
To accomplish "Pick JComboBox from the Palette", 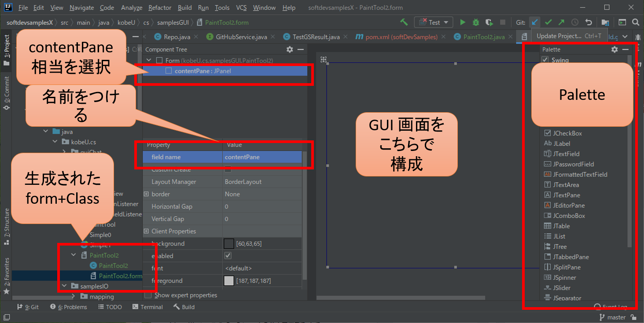I will pos(569,216).
